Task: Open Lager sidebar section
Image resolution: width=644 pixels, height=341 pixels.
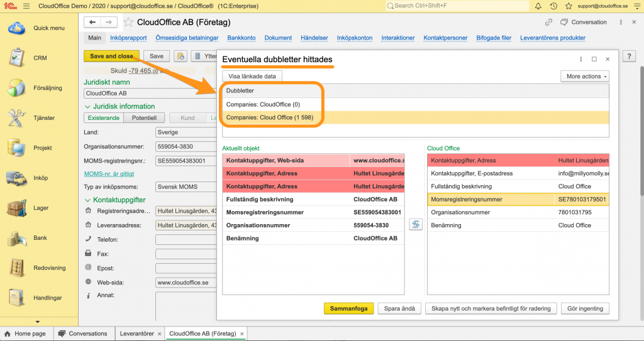Action: coord(39,208)
